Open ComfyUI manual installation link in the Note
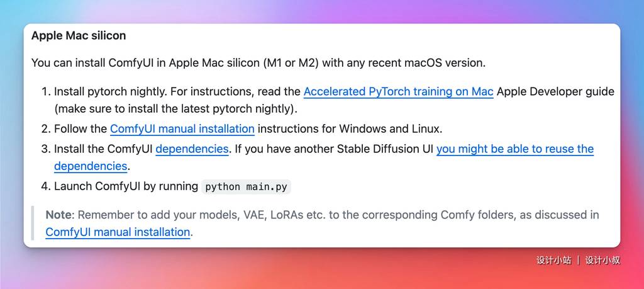Image resolution: width=644 pixels, height=289 pixels. [x=118, y=232]
